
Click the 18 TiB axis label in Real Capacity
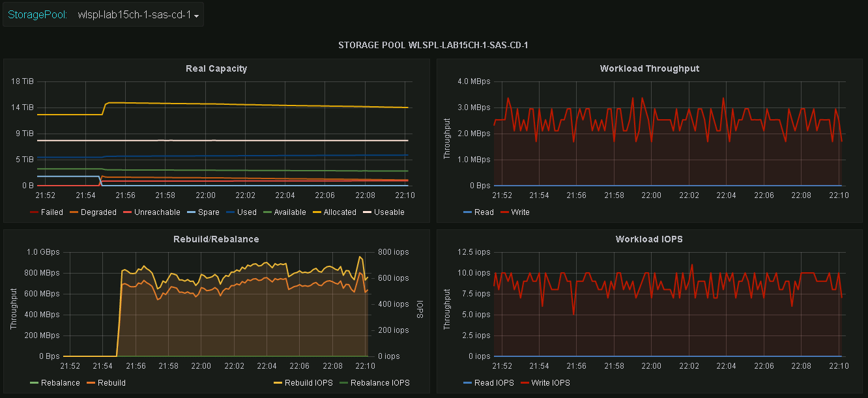click(x=22, y=81)
